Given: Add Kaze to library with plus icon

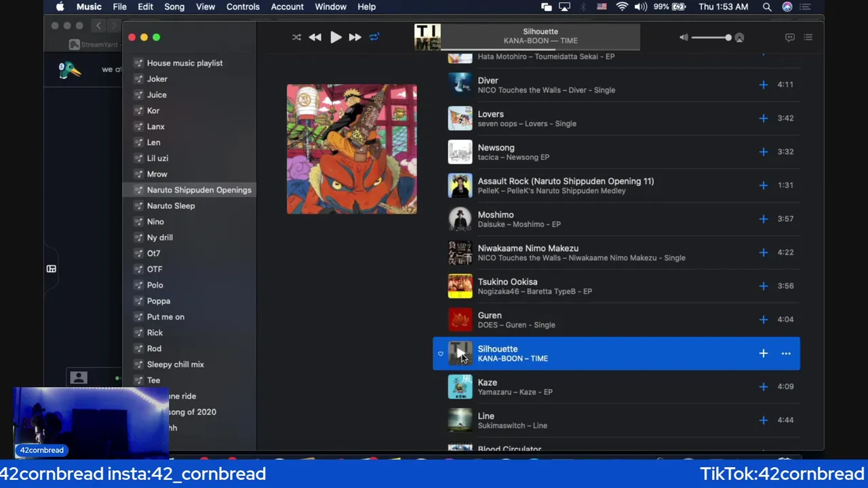Looking at the screenshot, I should [763, 386].
